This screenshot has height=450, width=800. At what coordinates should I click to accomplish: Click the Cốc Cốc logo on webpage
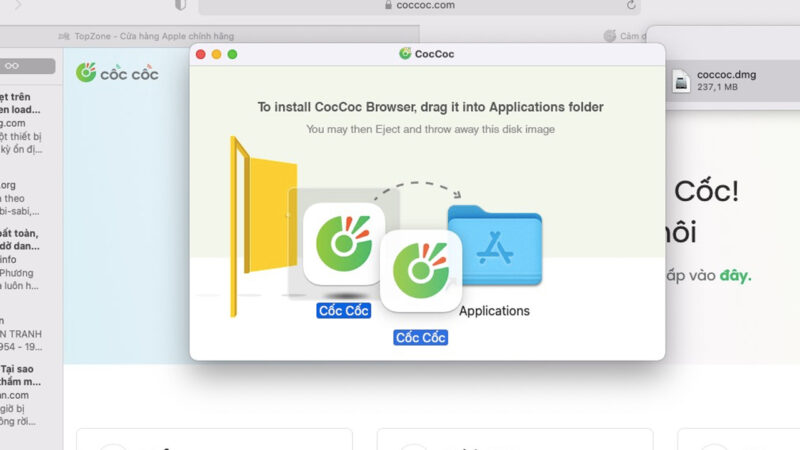117,73
